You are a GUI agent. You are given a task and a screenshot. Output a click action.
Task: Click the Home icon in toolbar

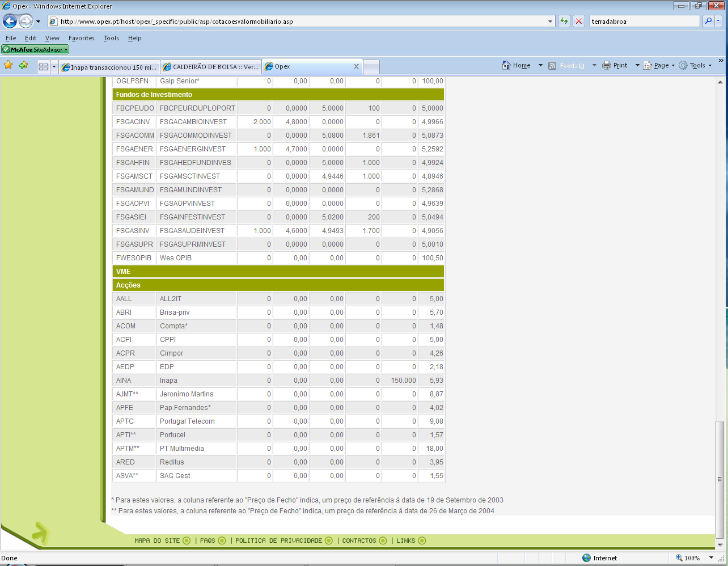tap(506, 66)
